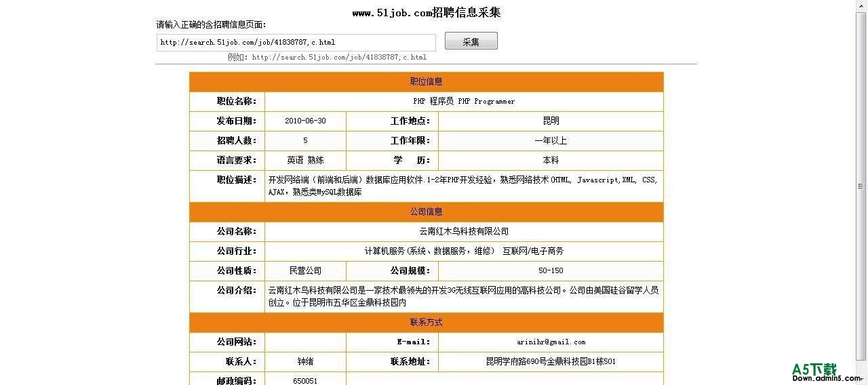Screen dimensions: 868x385
Task: Click the job page URL input field
Action: [x=296, y=43]
